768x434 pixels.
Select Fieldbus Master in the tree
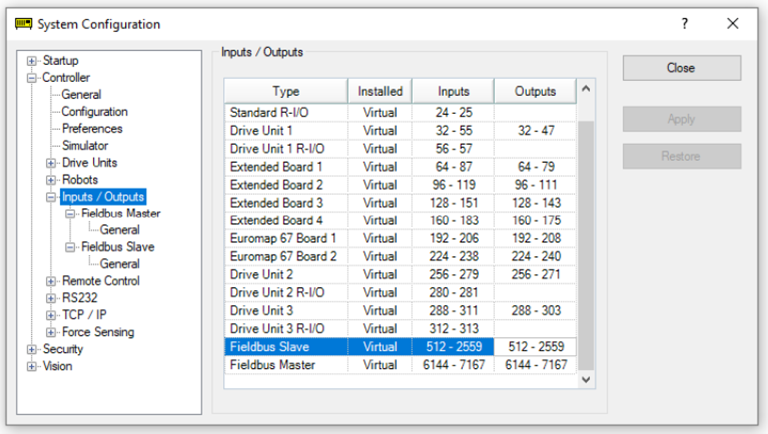121,214
